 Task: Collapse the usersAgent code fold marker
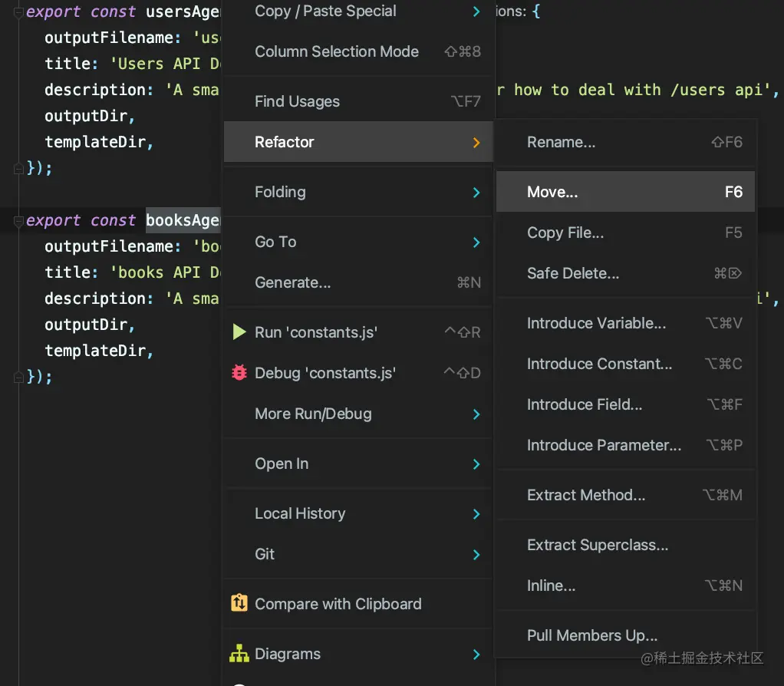tap(18, 12)
